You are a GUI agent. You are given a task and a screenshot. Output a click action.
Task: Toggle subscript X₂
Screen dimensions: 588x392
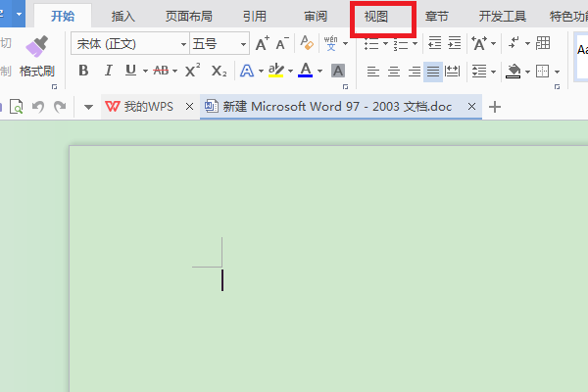[x=219, y=71]
